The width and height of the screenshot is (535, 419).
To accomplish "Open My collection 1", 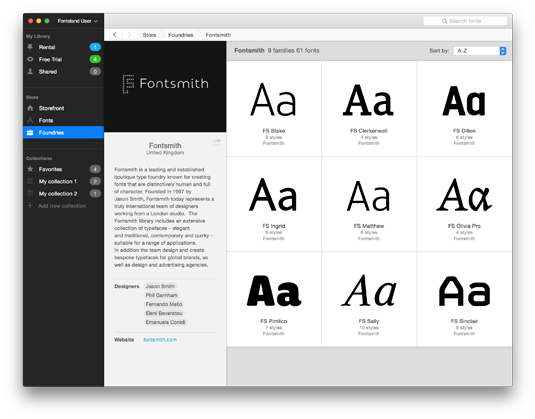I will (63, 181).
